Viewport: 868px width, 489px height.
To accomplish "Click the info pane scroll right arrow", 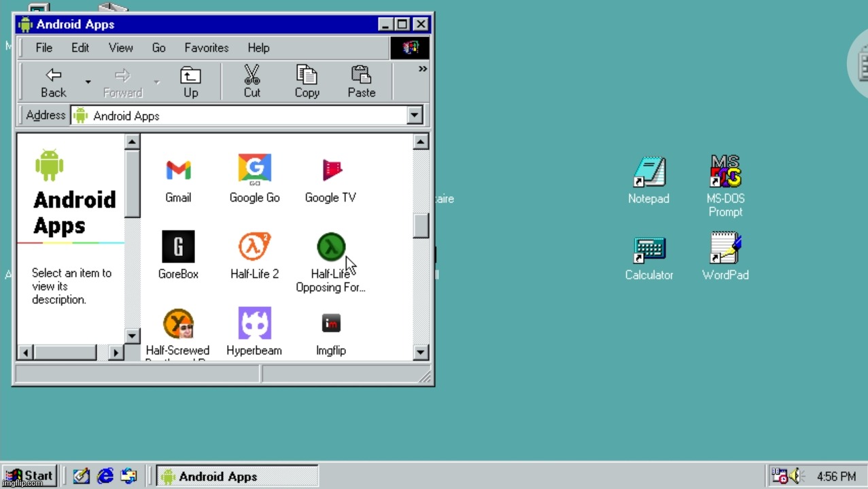I will (116, 352).
